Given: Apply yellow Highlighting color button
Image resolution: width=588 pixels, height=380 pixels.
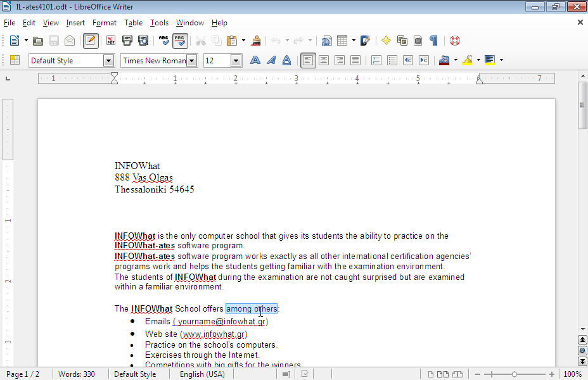Looking at the screenshot, I should (x=467, y=60).
